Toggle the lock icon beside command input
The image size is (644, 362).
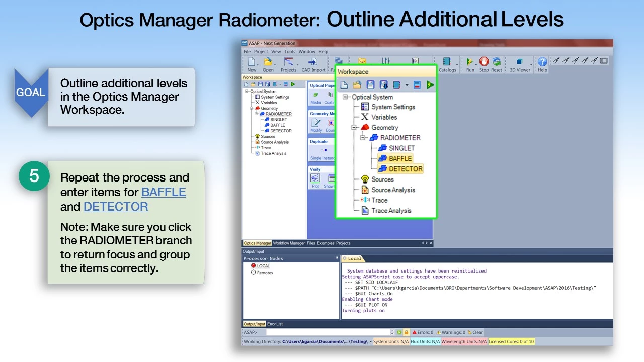[x=406, y=332]
